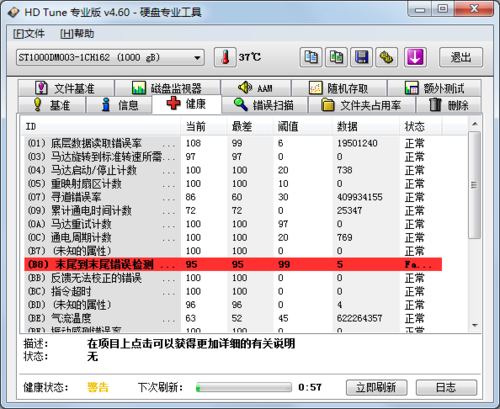Image resolution: width=500 pixels, height=409 pixels.
Task: Select row (0C) 通电周期计数
Action: (x=233, y=238)
